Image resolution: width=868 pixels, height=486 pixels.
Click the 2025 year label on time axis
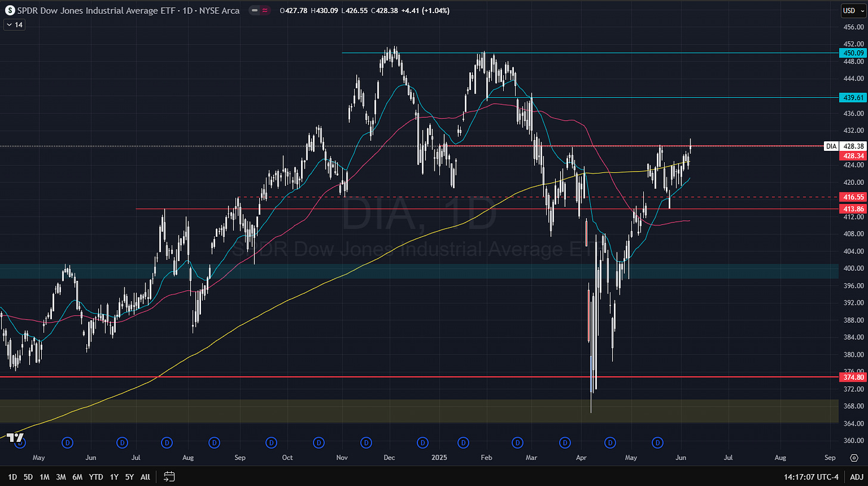(x=440, y=458)
